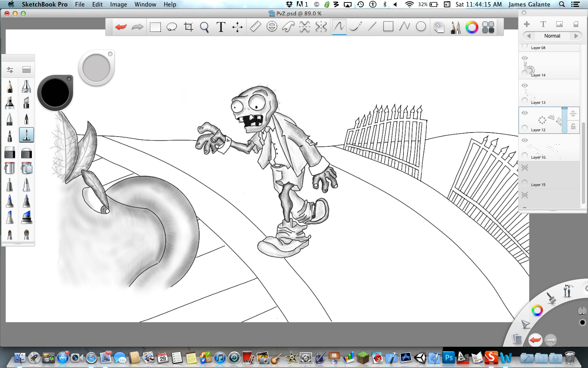Select the Polyline draw style
Image resolution: width=588 pixels, height=368 pixels.
coord(405,27)
